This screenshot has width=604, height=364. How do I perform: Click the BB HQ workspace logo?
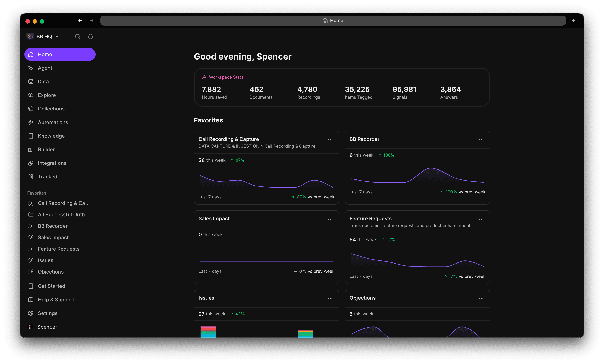(30, 36)
